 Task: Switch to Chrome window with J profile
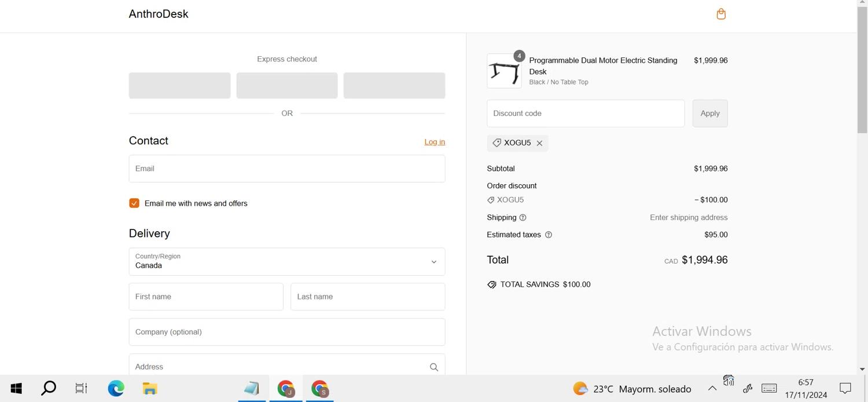286,389
